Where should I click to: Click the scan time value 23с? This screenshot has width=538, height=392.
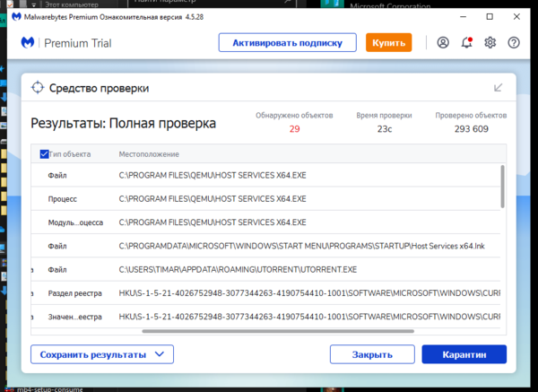[385, 128]
